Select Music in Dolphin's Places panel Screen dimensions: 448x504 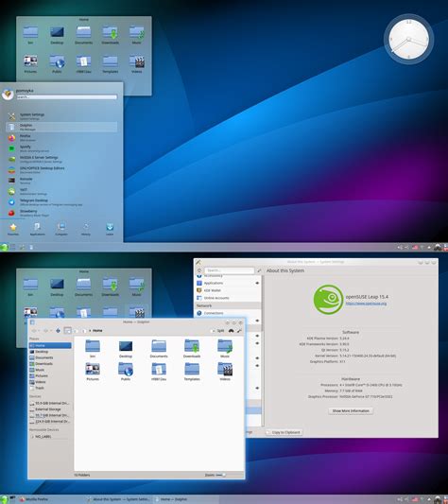click(50, 370)
